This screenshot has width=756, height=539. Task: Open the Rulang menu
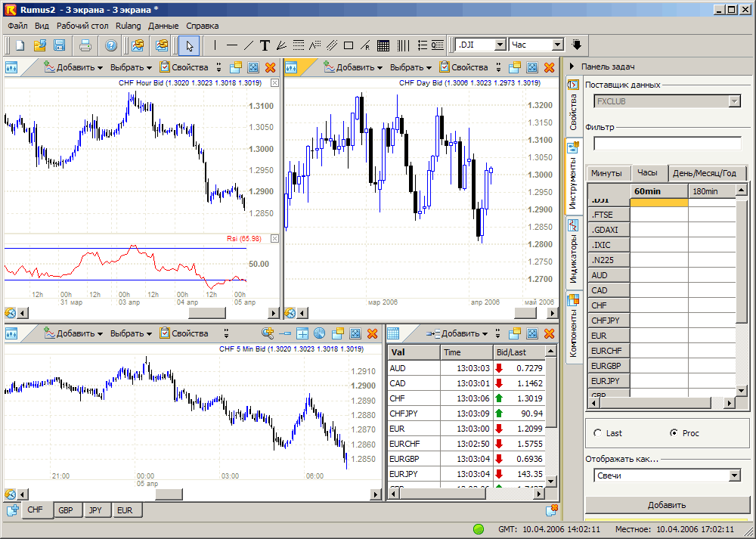129,26
